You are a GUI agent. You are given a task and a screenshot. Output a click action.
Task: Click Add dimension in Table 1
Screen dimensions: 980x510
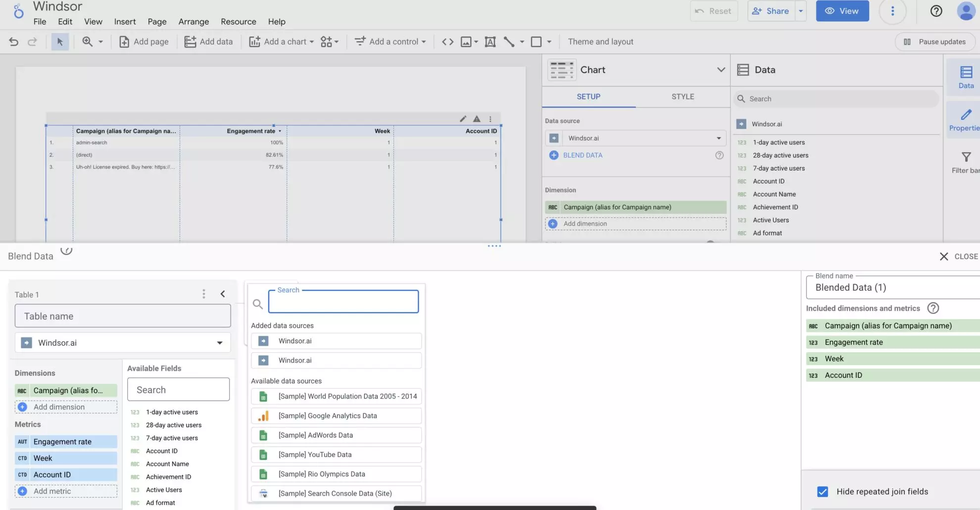pos(66,407)
